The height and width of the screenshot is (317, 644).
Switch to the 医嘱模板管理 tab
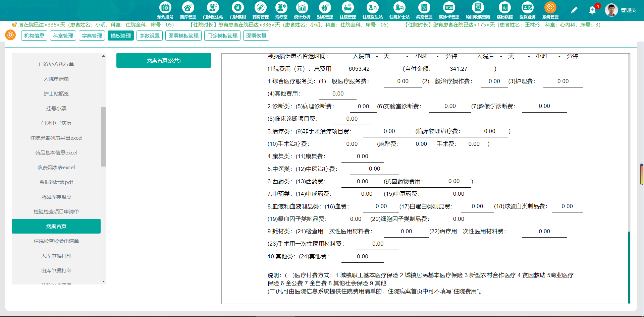(183, 36)
